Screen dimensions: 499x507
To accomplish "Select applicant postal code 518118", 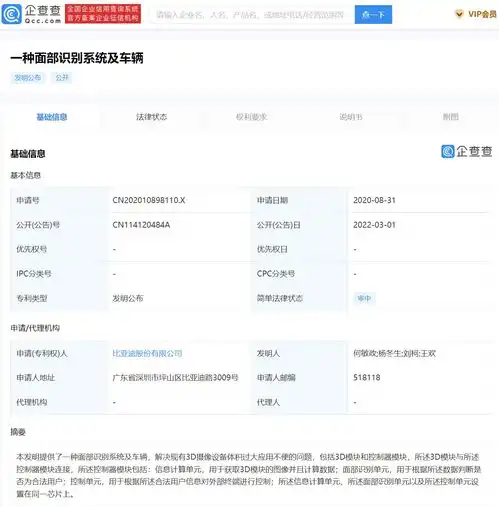I will (x=367, y=377).
